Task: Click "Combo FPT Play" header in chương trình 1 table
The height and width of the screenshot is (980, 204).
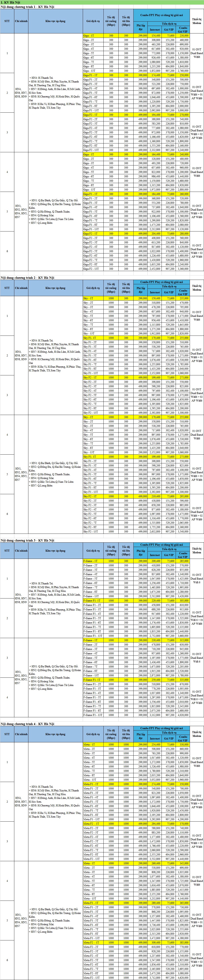Action: (x=161, y=15)
